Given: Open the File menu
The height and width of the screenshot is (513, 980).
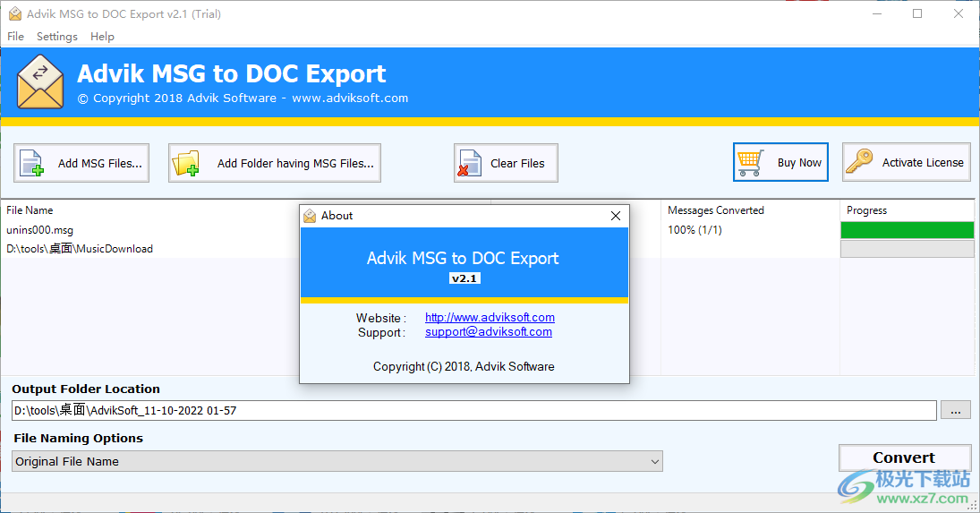Looking at the screenshot, I should click(x=15, y=36).
